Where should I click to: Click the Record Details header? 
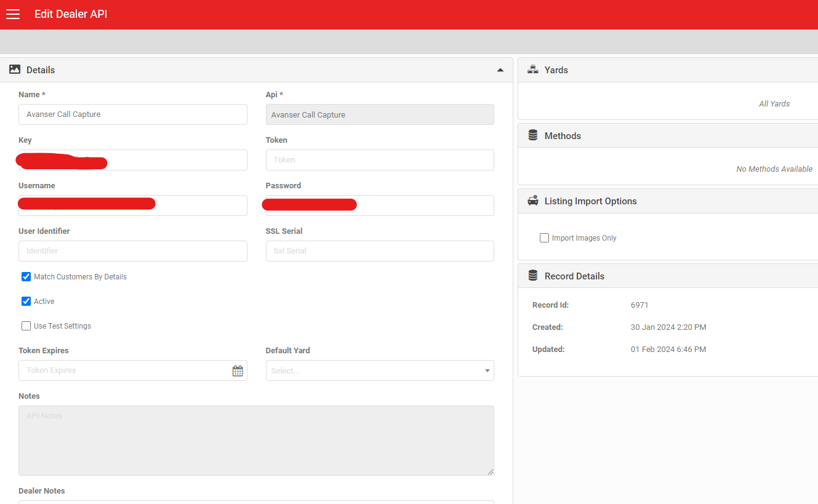click(668, 276)
